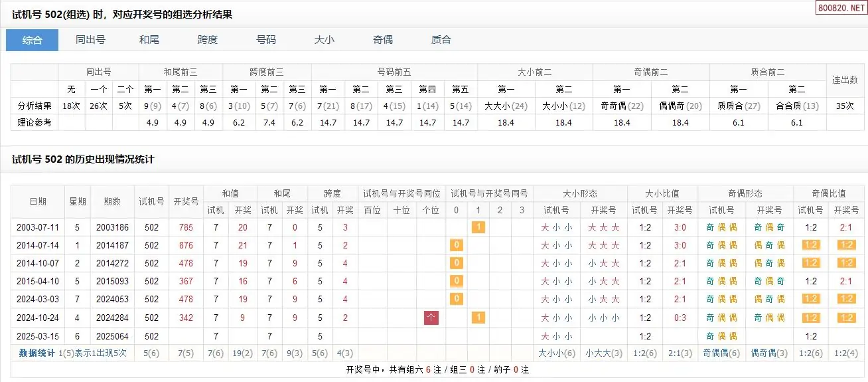Click the 号码前五 header cell
Image resolution: width=868 pixels, height=382 pixels.
(394, 72)
